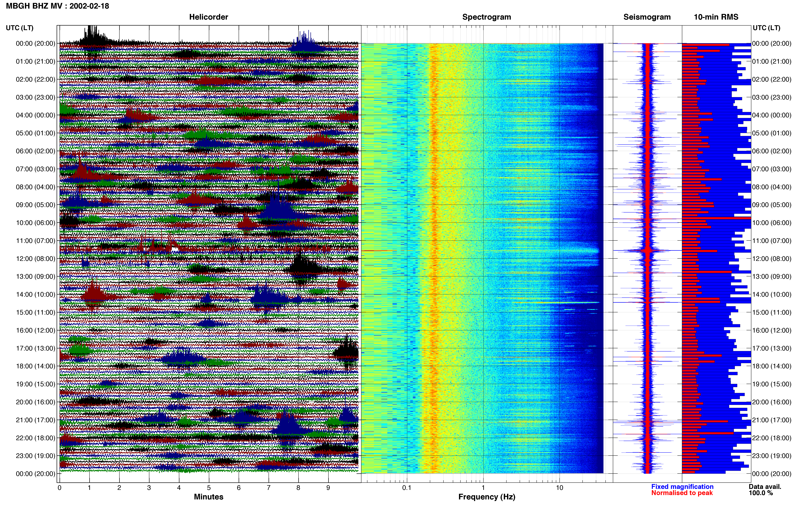812x508 pixels.
Task: Click minute tick '0' on Helicorder axis
Action: click(59, 487)
